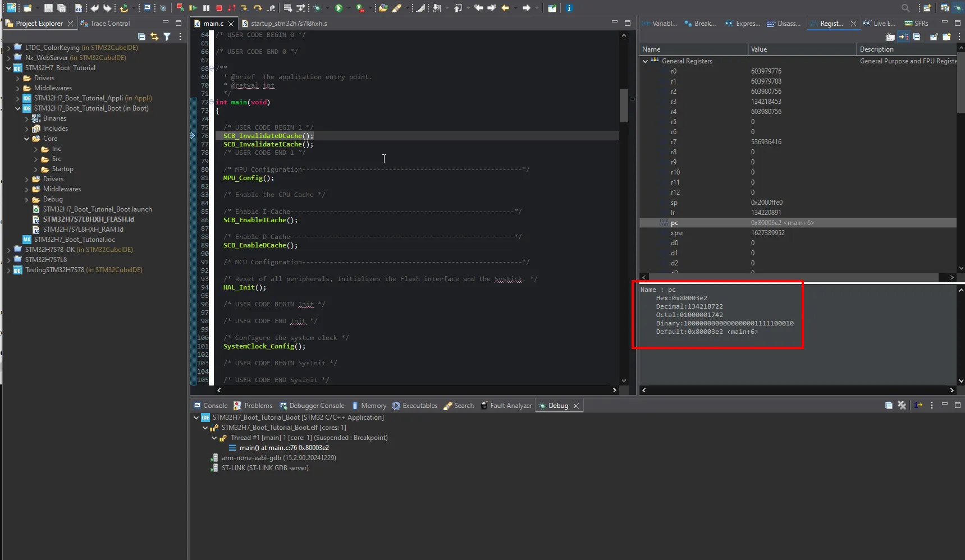This screenshot has height=560, width=965.
Task: Click the blue information icon in toolbar
Action: pos(569,8)
